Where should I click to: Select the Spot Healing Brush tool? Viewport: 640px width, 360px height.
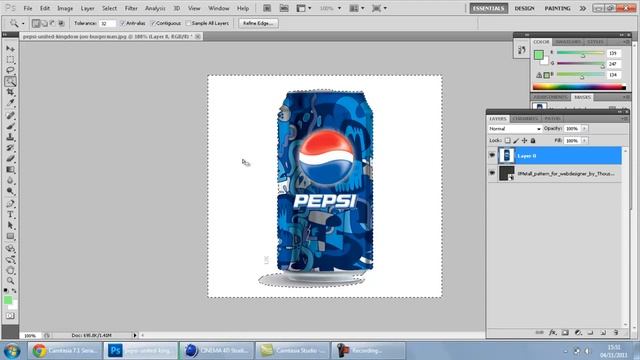tap(10, 116)
